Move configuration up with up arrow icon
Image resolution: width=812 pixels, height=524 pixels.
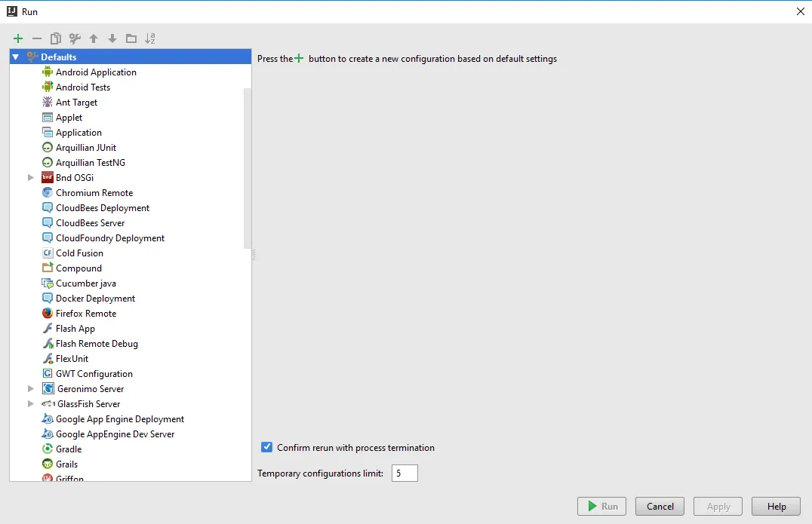(94, 38)
